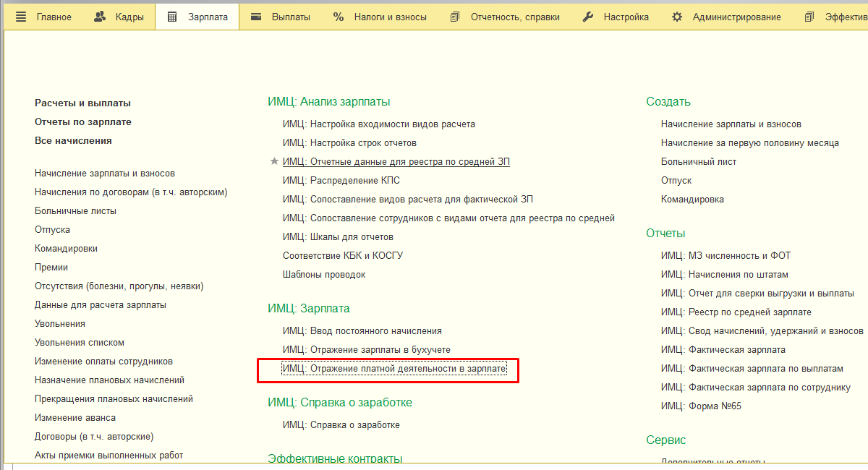Screen dimensions: 868x470
Task: Click the gear icon for Администрирование
Action: click(x=677, y=17)
